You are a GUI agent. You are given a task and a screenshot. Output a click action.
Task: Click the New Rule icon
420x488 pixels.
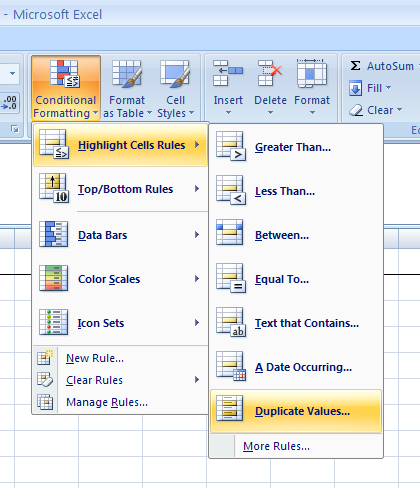click(x=45, y=358)
